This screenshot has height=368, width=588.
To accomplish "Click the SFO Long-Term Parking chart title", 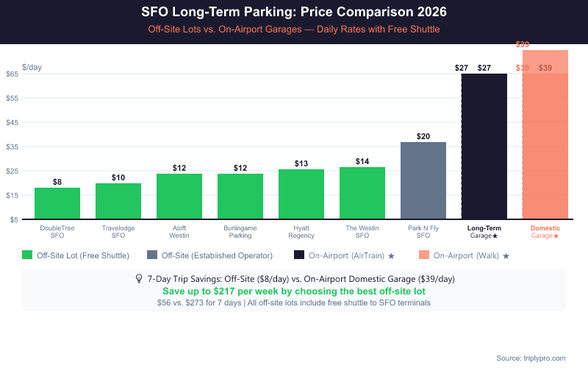I will tap(294, 13).
